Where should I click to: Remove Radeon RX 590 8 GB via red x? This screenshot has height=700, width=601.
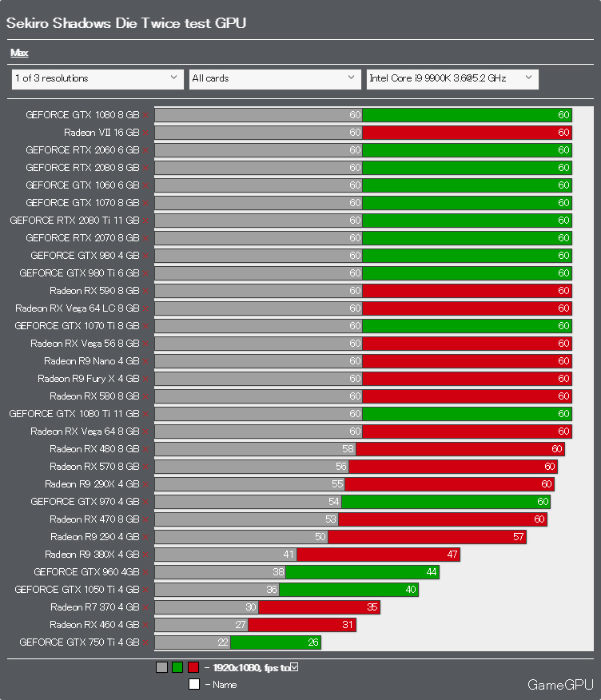click(x=145, y=291)
